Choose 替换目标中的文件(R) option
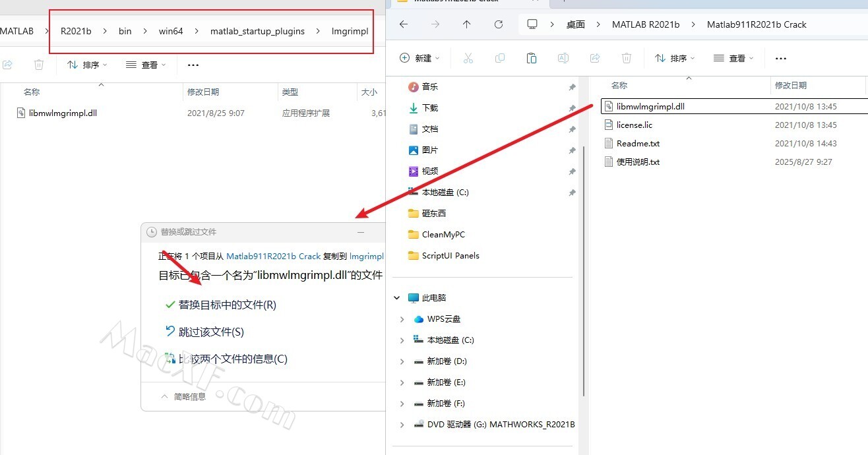868x455 pixels. (227, 305)
